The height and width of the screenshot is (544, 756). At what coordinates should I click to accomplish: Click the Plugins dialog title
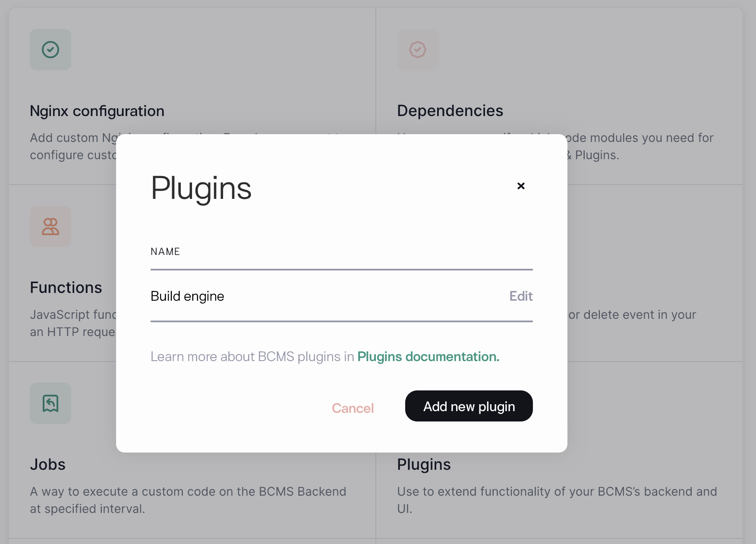coord(201,189)
